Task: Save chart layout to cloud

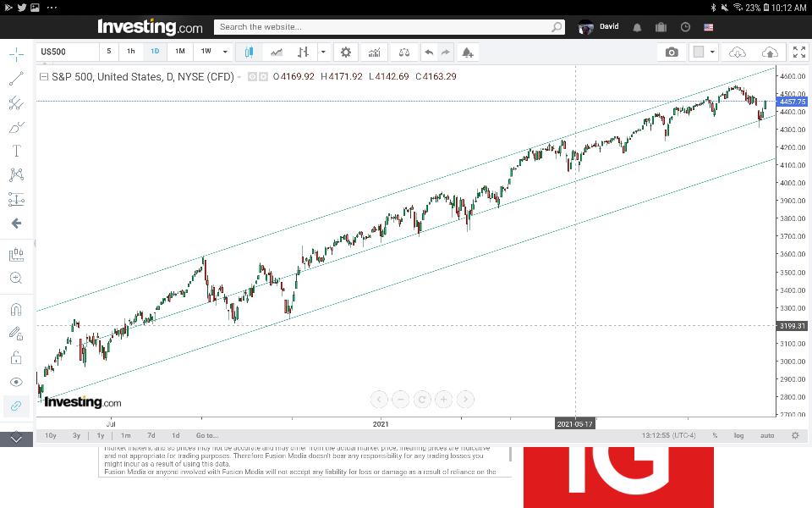Action: [770, 52]
